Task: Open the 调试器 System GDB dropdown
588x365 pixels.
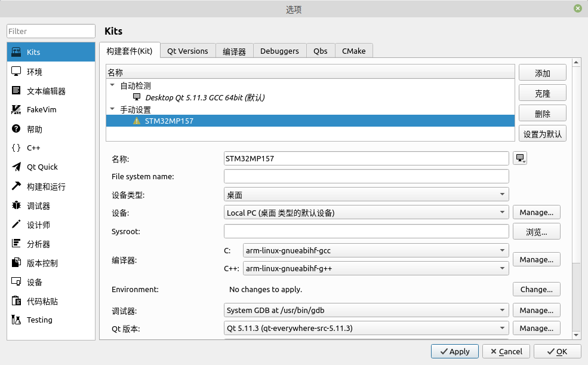Action: tap(367, 310)
